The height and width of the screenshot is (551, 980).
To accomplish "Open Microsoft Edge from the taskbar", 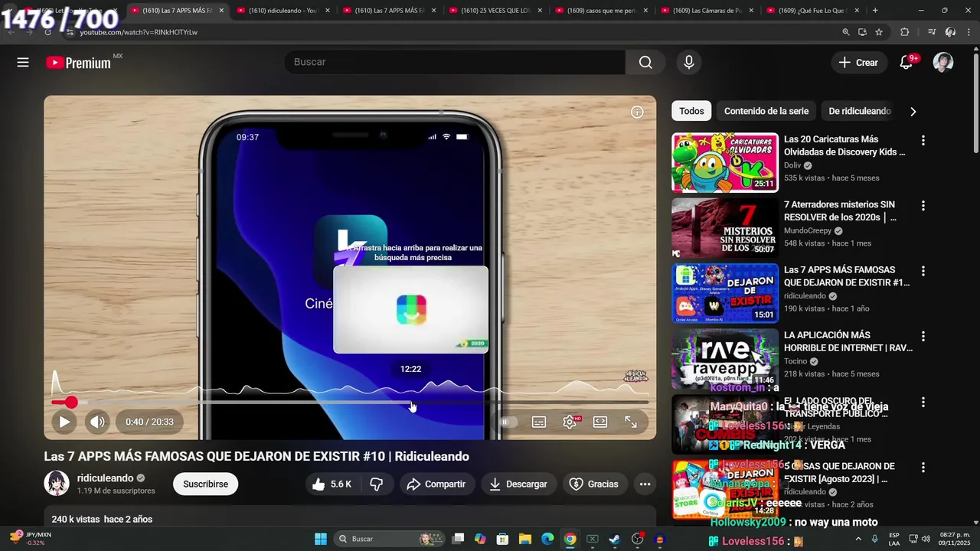I will pyautogui.click(x=547, y=539).
